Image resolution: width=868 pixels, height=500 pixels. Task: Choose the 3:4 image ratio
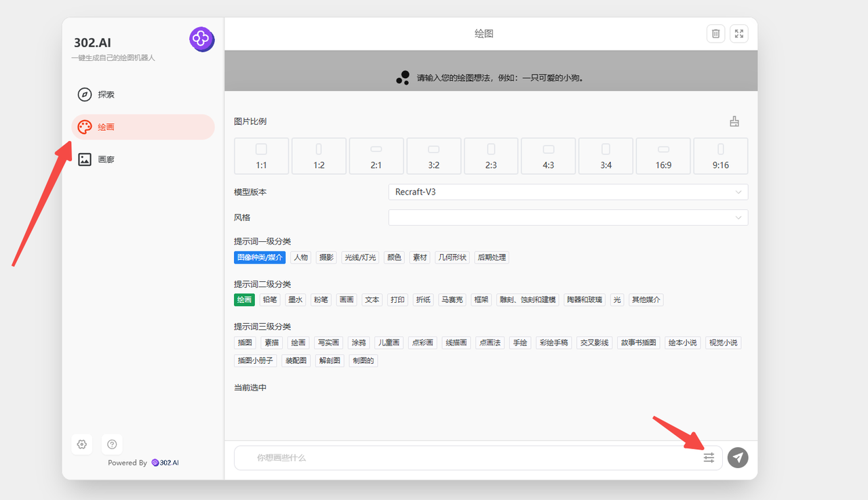(x=606, y=157)
